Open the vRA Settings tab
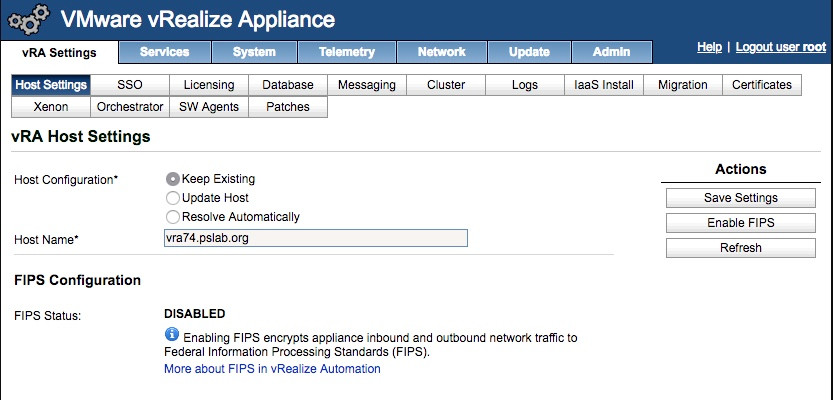 click(x=59, y=53)
